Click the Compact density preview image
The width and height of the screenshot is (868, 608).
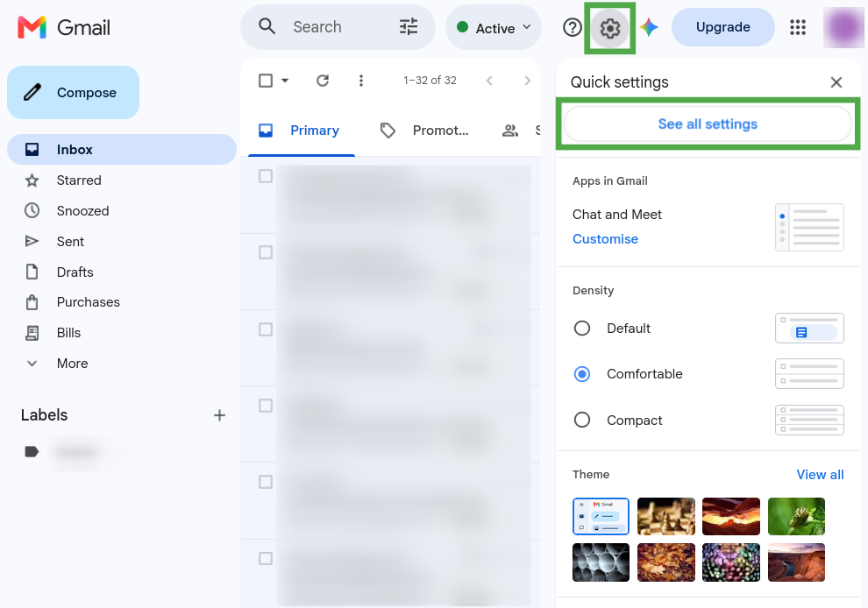click(x=809, y=420)
